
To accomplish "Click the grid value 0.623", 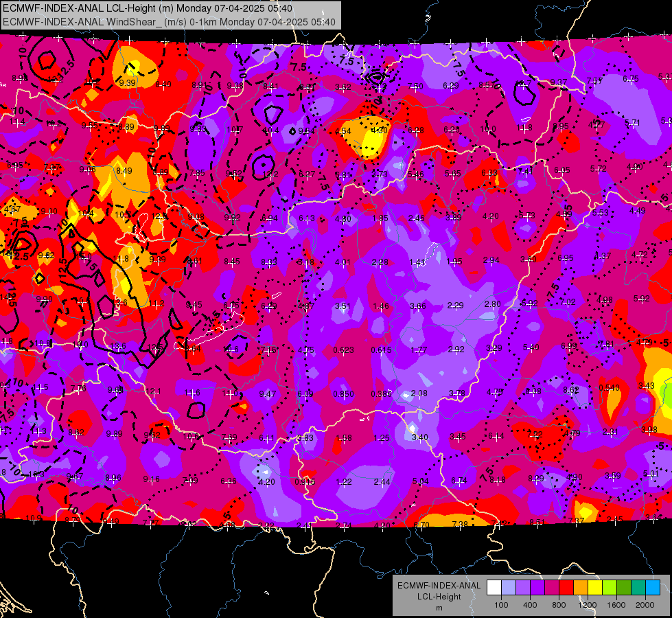I will (x=344, y=350).
